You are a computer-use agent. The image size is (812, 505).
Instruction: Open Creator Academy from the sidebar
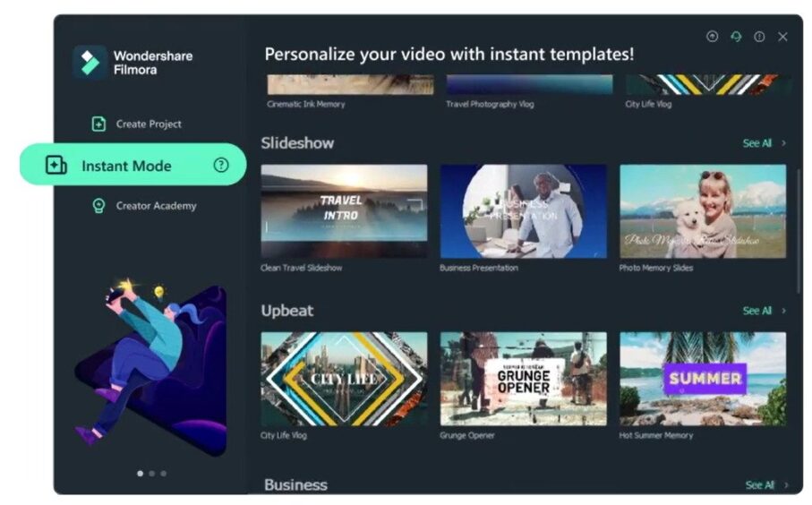(x=156, y=206)
